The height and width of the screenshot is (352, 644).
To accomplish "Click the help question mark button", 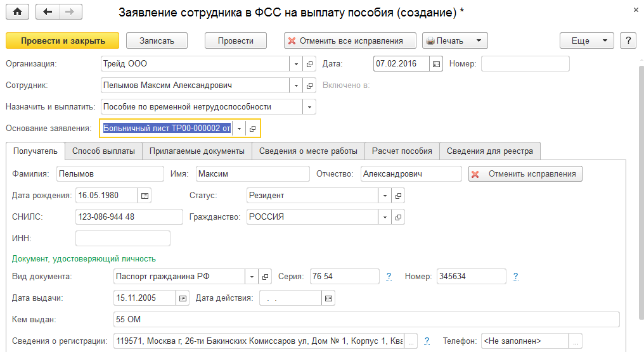I will 628,41.
